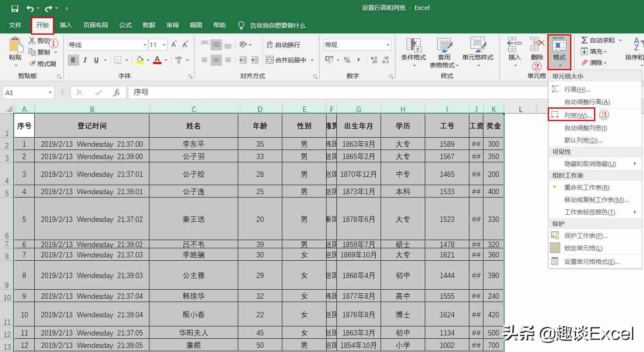Choose 列宽(W)... menu item

pos(595,115)
